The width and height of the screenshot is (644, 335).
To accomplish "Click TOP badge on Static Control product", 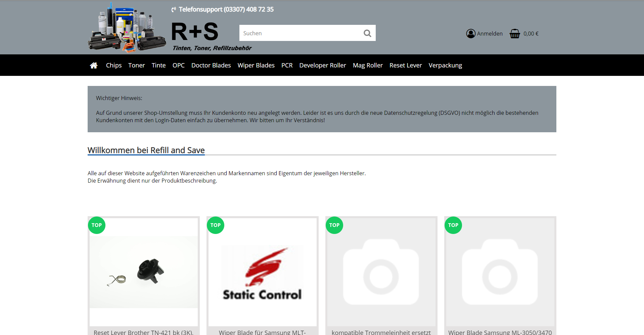I will point(216,225).
